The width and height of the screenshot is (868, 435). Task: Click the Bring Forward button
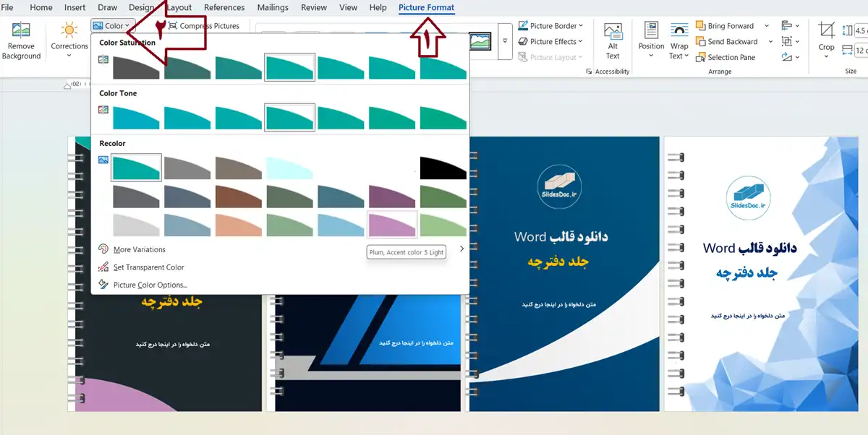(x=725, y=26)
